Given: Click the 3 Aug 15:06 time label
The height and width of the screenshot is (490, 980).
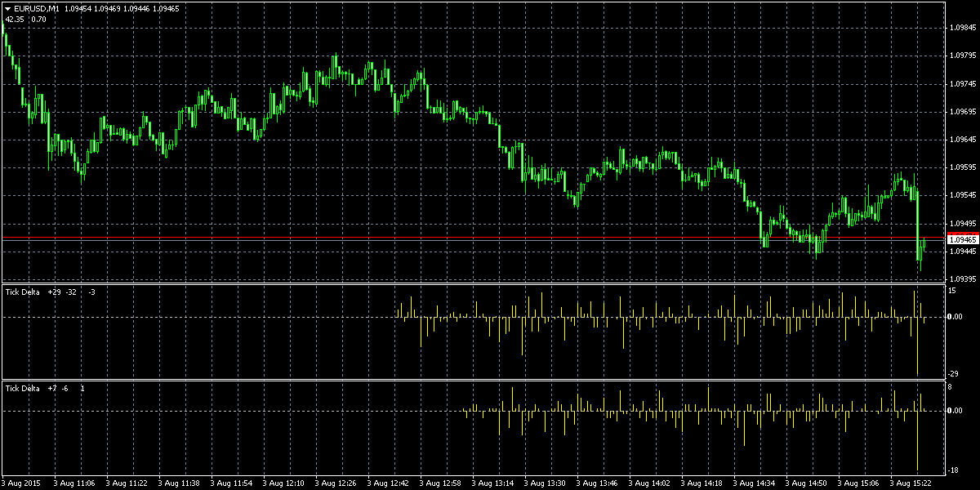Looking at the screenshot, I should click(x=858, y=483).
